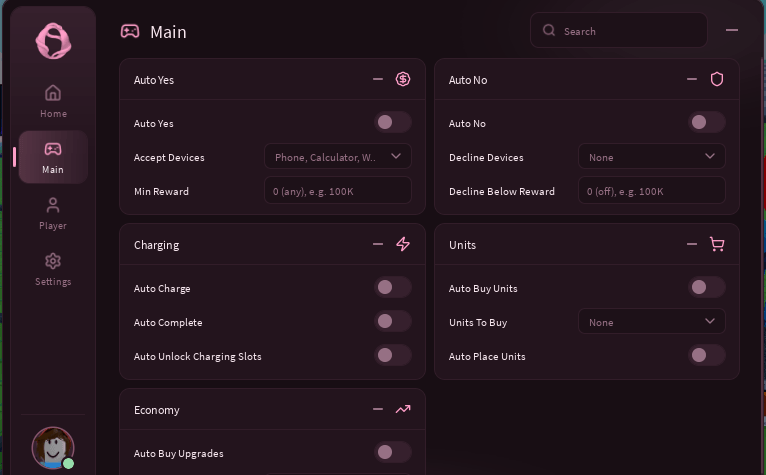Toggle Auto Place Units

[707, 355]
